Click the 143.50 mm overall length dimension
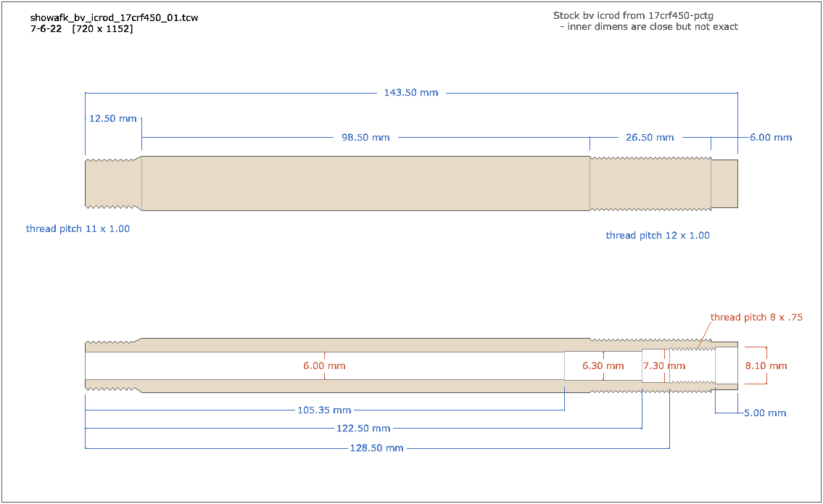The height and width of the screenshot is (504, 823). [410, 93]
